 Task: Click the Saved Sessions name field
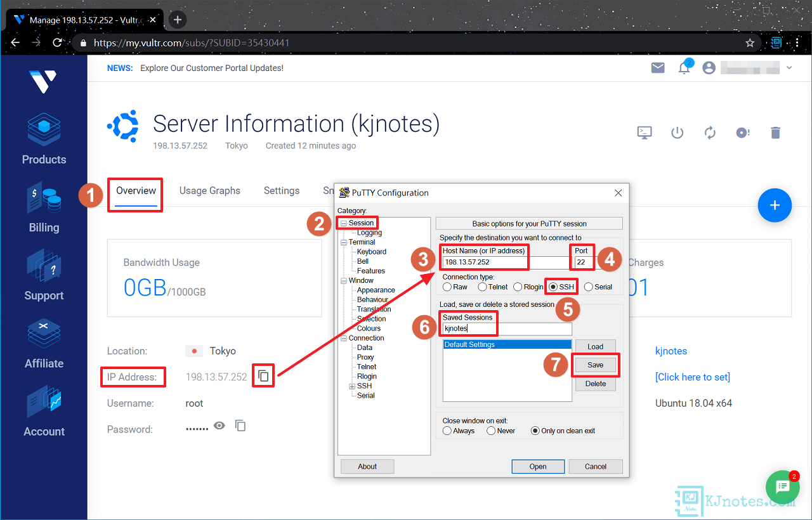tap(507, 328)
